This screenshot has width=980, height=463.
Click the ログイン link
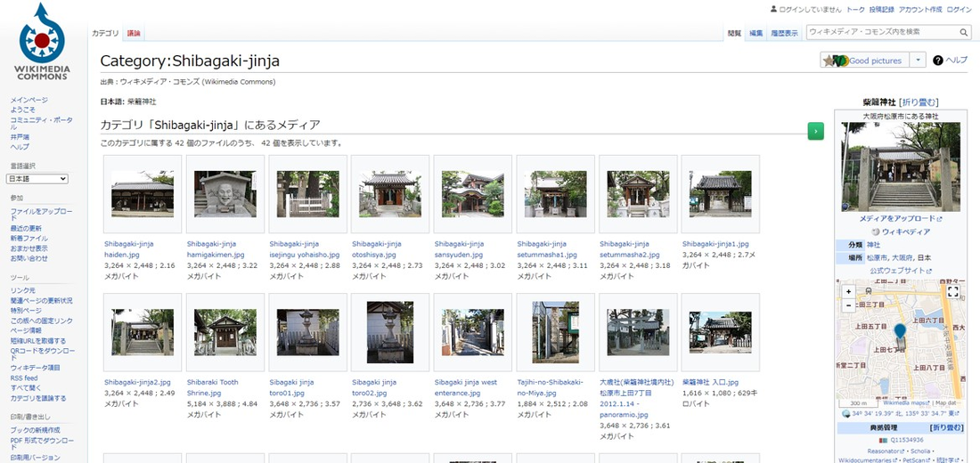(959, 9)
